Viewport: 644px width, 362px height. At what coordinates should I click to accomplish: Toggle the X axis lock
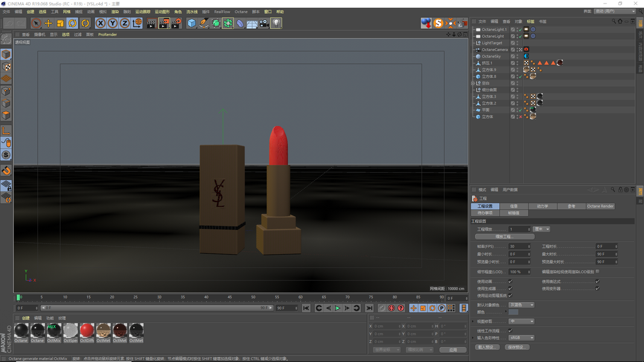pyautogui.click(x=100, y=24)
